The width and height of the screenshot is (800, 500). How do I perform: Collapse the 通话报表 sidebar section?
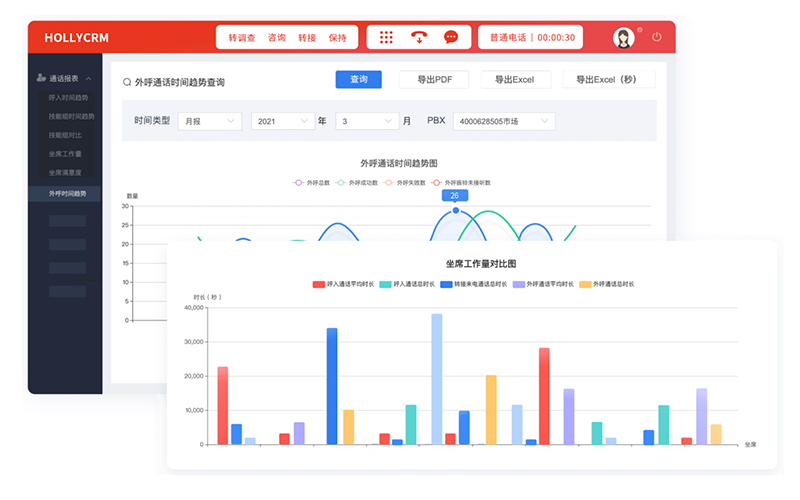click(x=88, y=78)
